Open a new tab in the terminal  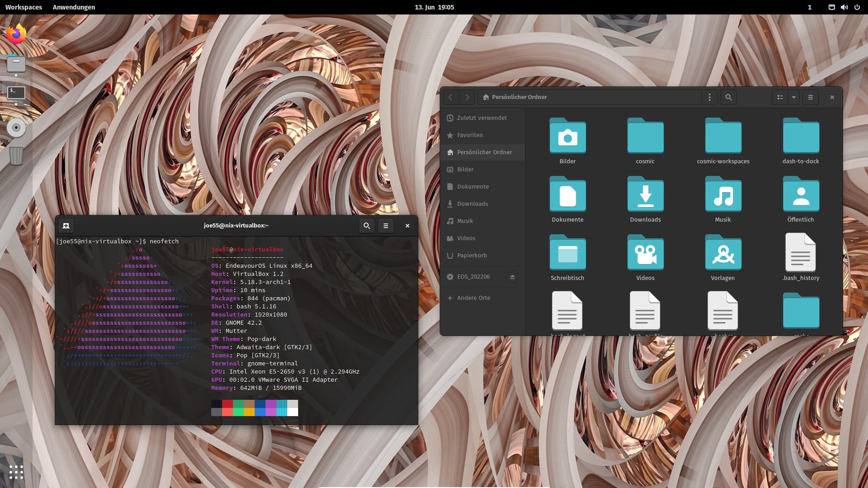pyautogui.click(x=66, y=226)
